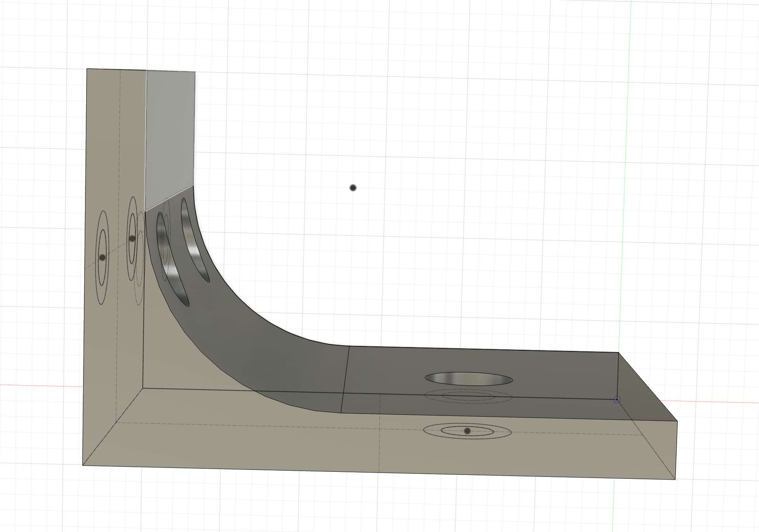759x532 pixels.
Task: Click the sketch point inside the bottom face's concentric ellipses
Action: 467,431
